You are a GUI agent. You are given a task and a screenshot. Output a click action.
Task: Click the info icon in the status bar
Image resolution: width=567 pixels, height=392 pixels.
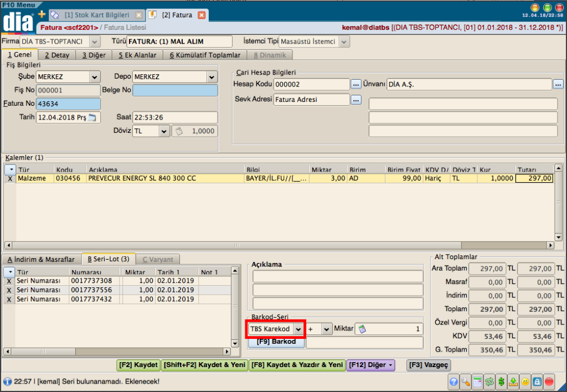pyautogui.click(x=7, y=381)
